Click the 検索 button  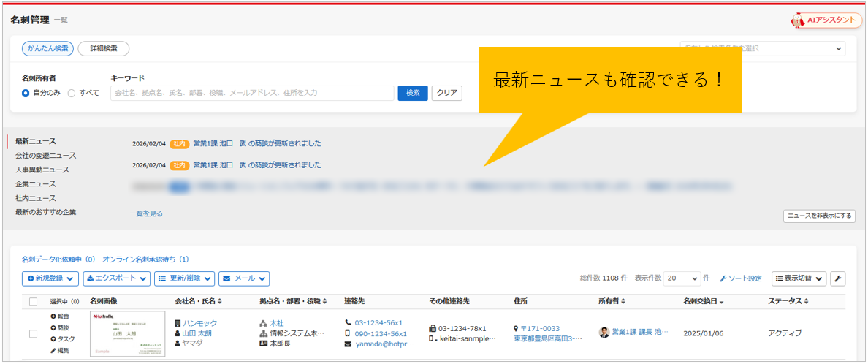click(x=413, y=93)
